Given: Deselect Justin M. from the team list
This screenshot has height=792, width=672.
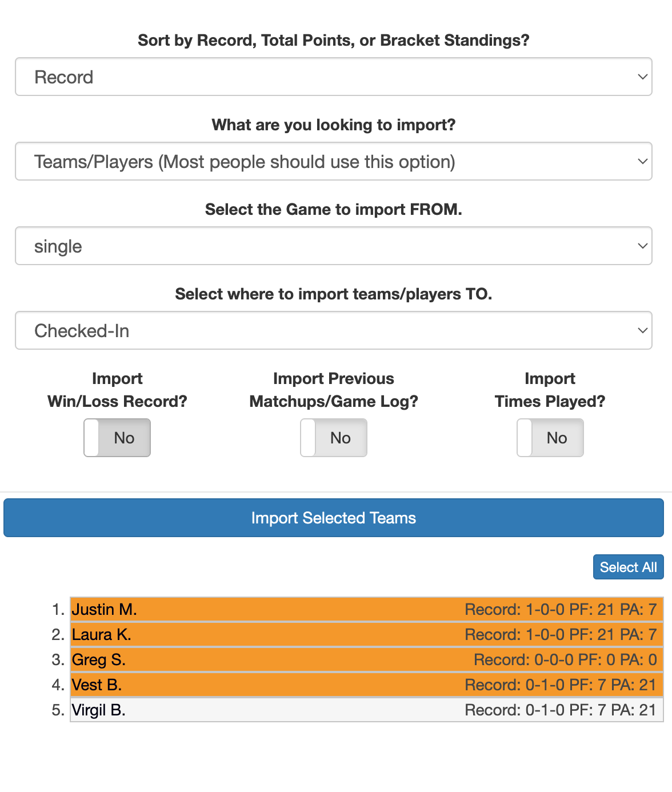Looking at the screenshot, I should tap(366, 609).
